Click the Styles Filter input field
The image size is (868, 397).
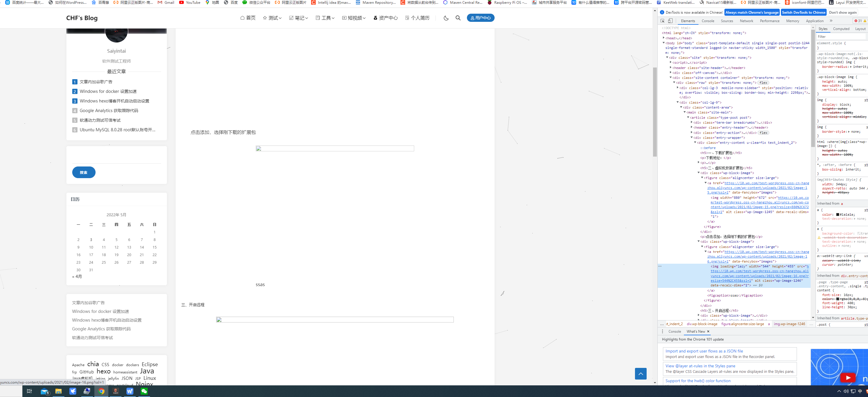coord(841,36)
